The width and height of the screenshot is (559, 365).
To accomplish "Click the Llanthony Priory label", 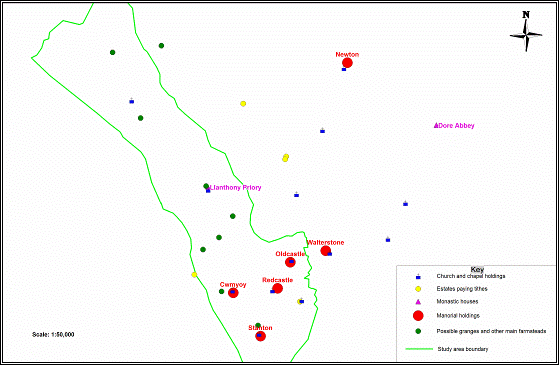I will [236, 187].
